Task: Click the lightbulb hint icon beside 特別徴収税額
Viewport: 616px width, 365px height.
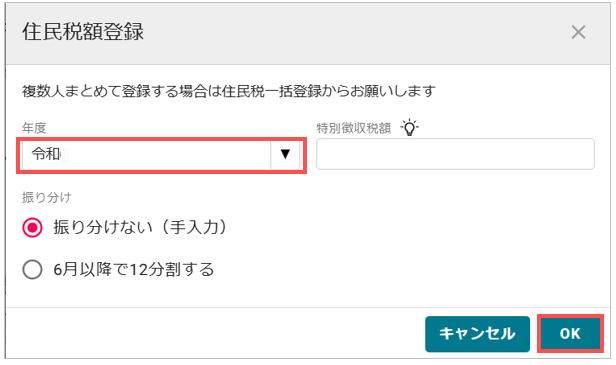Action: pos(409,127)
